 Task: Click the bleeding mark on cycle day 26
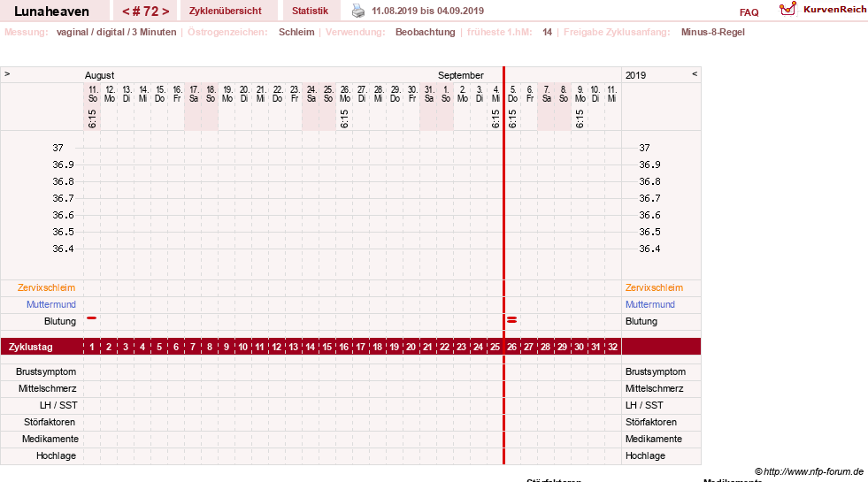click(x=512, y=320)
